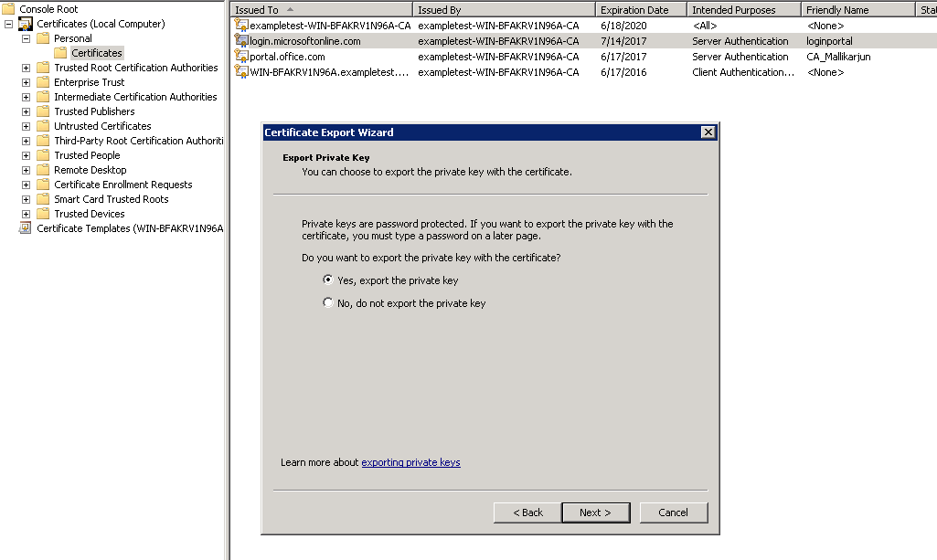Expand Third-Party Root Certification Authorities
The width and height of the screenshot is (937, 560).
(26, 141)
